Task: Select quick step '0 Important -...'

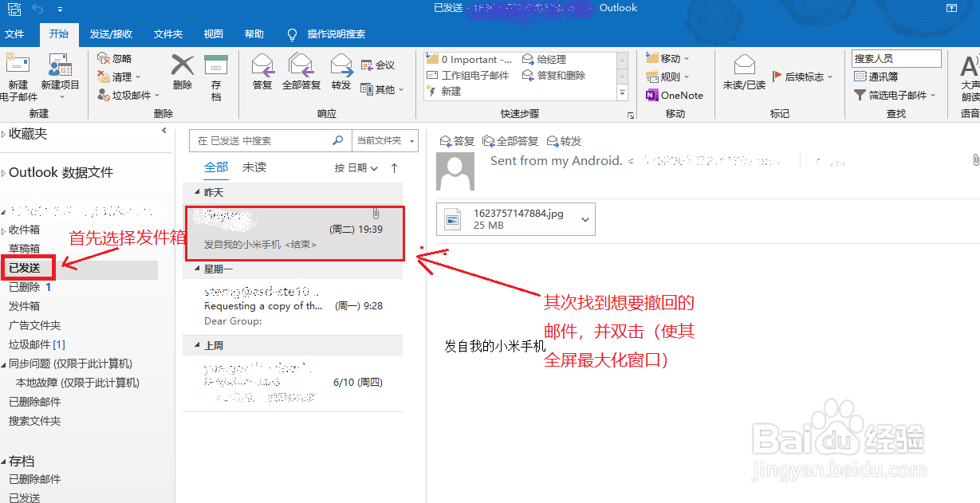Action: coord(470,59)
